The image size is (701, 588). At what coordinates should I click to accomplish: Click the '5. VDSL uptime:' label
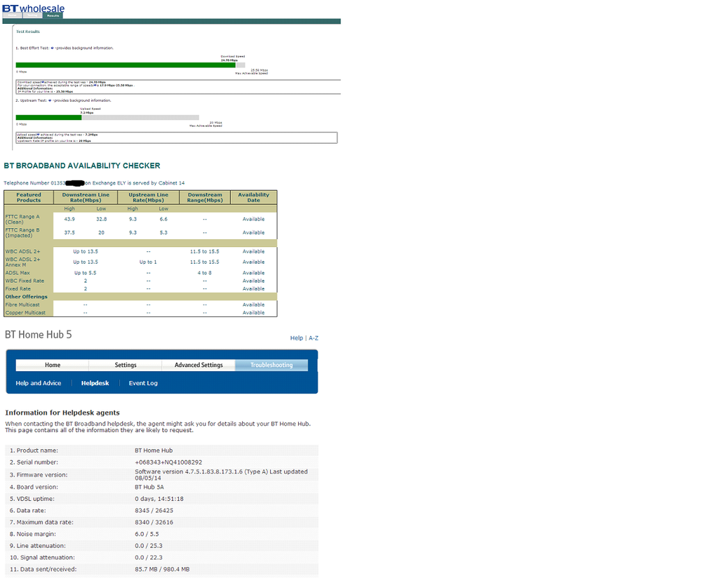point(32,499)
